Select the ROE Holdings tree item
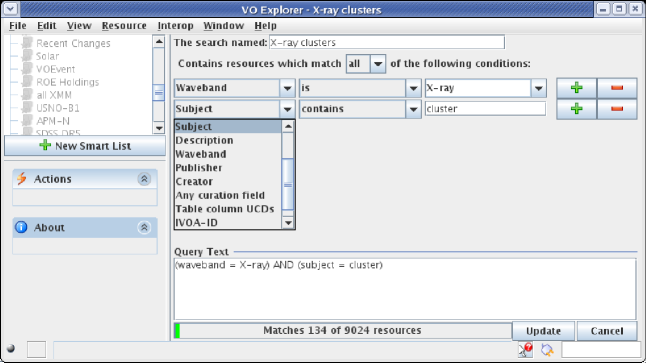Screen dimensions: 647x363 [x=68, y=82]
